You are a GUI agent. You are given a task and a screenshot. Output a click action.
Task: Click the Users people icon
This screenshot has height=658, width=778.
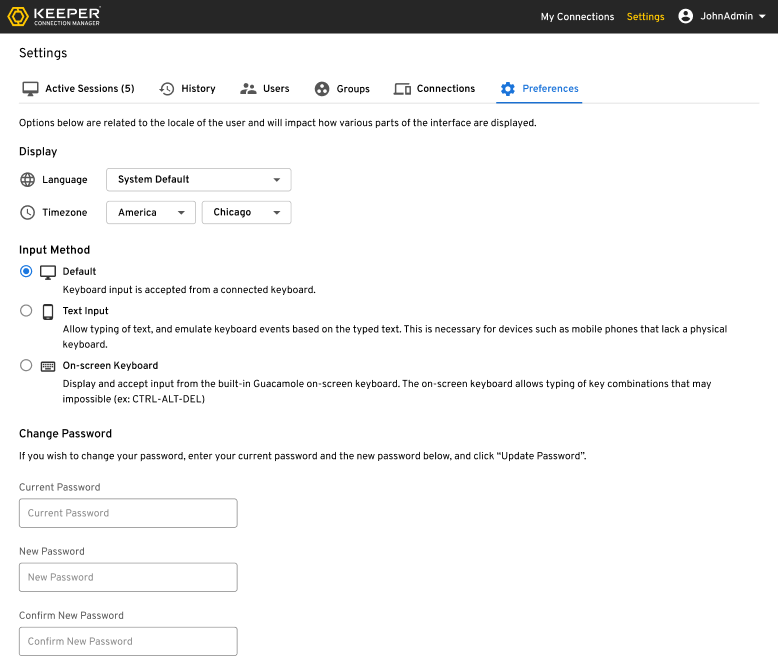pyautogui.click(x=249, y=89)
